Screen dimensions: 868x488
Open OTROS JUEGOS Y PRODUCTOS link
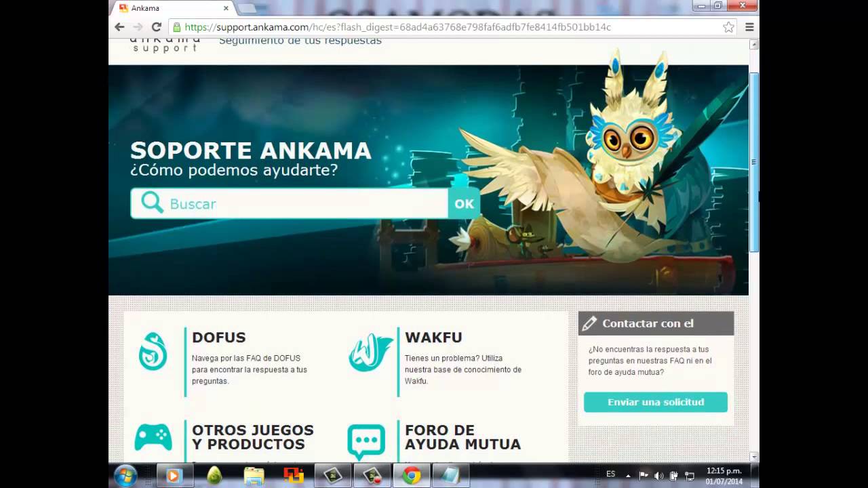pos(253,437)
